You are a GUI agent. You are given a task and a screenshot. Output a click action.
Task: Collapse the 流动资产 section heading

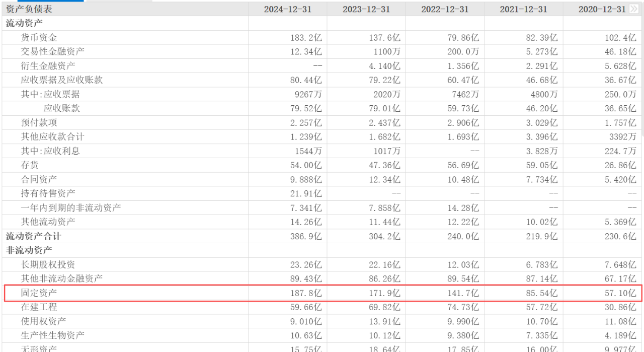(24, 23)
